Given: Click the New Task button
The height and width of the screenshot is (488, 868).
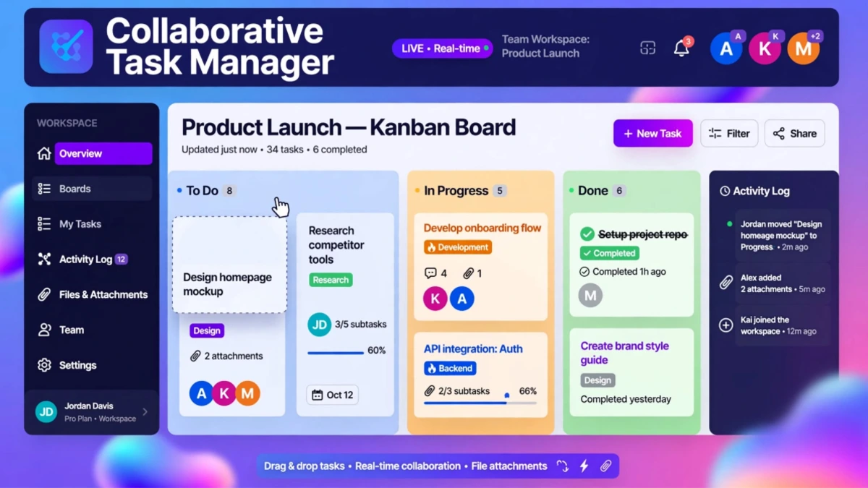Looking at the screenshot, I should pyautogui.click(x=653, y=133).
